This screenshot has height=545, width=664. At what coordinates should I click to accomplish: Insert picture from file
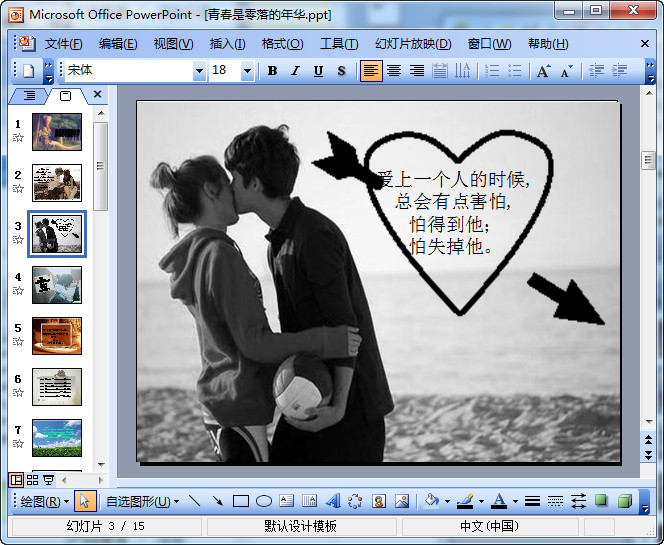pos(401,501)
